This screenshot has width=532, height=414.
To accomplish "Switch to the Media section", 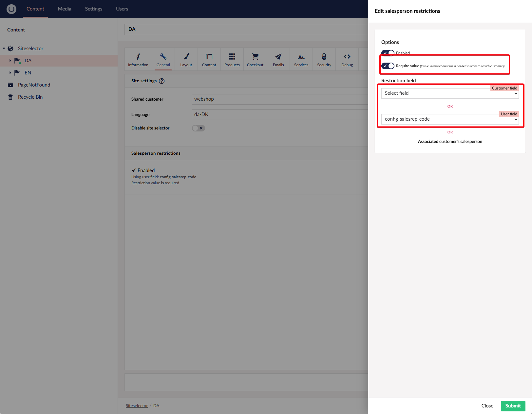I will click(65, 9).
